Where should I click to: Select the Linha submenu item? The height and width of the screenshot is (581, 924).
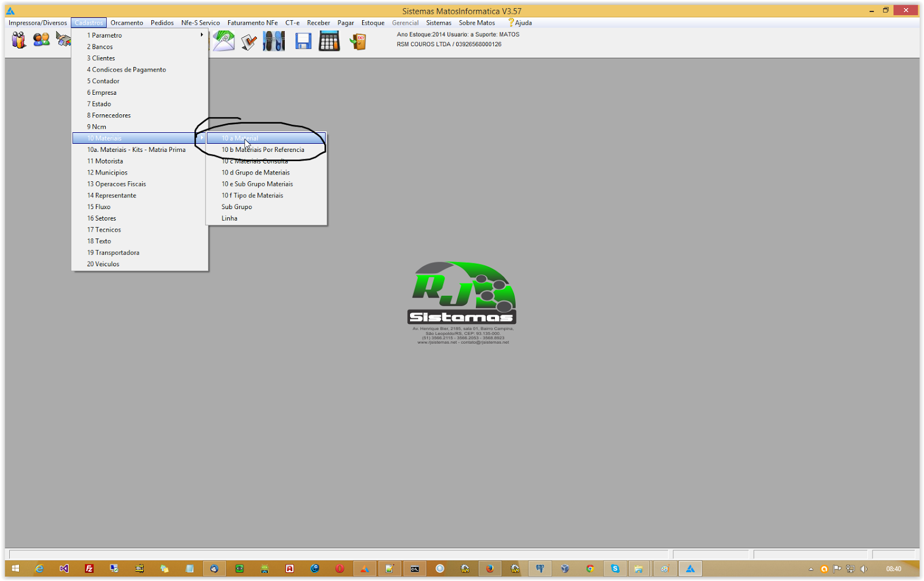point(266,218)
